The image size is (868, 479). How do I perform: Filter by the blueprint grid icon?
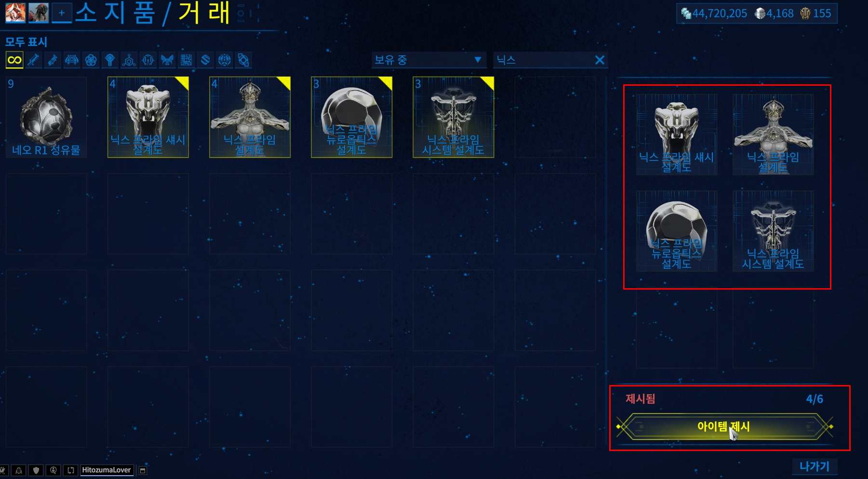coord(187,60)
